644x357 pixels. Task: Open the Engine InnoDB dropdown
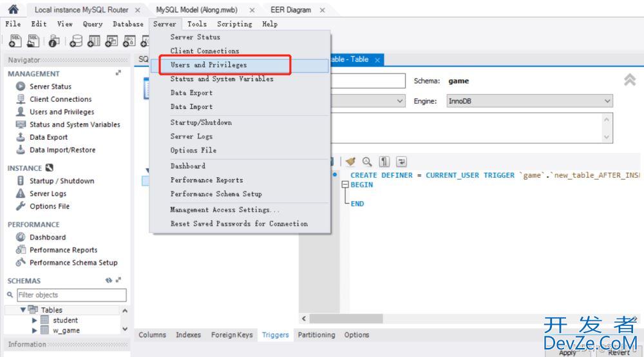(x=530, y=101)
